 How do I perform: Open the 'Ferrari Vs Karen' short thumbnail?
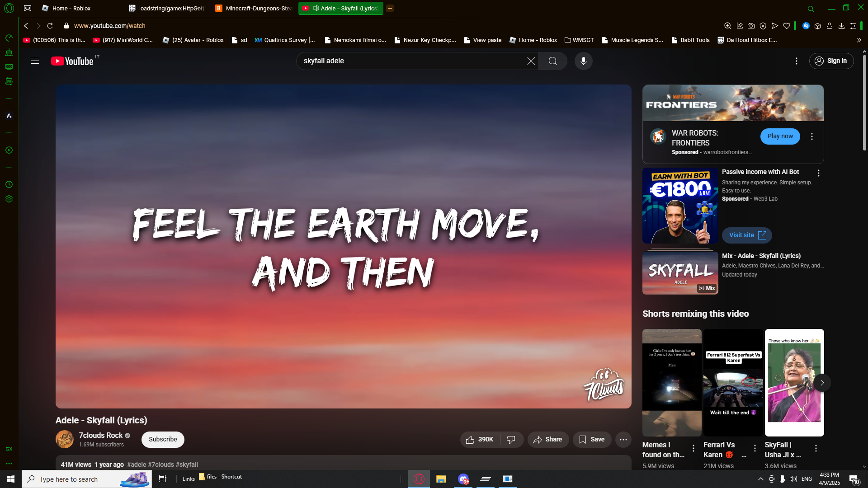(733, 383)
